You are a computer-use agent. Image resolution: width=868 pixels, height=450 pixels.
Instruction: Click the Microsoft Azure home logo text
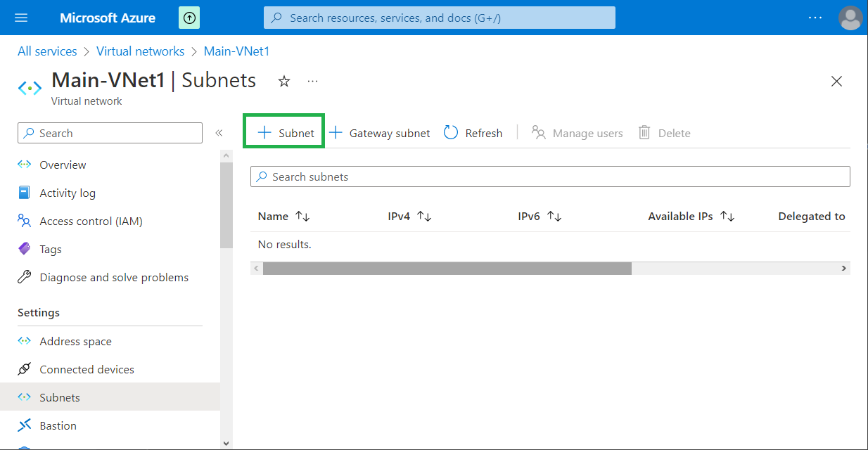[108, 18]
